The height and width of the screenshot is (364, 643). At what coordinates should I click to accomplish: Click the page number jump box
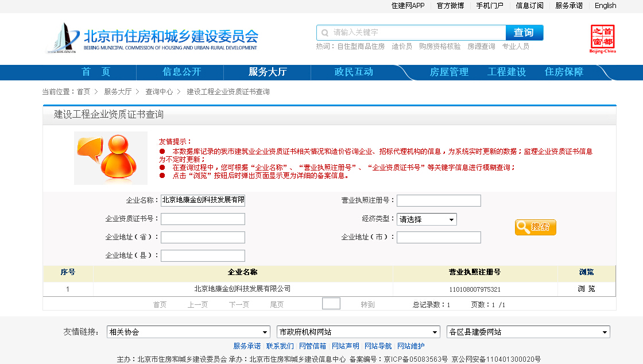[331, 304]
